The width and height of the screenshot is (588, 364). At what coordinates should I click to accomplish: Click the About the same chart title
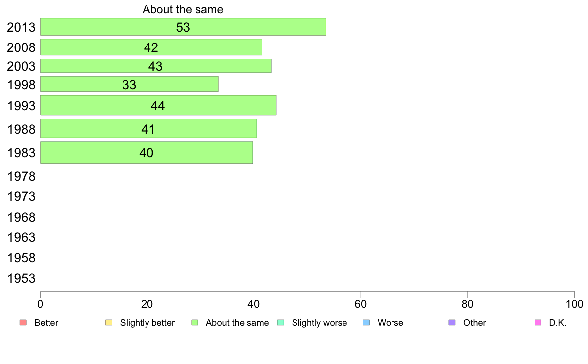click(x=183, y=9)
